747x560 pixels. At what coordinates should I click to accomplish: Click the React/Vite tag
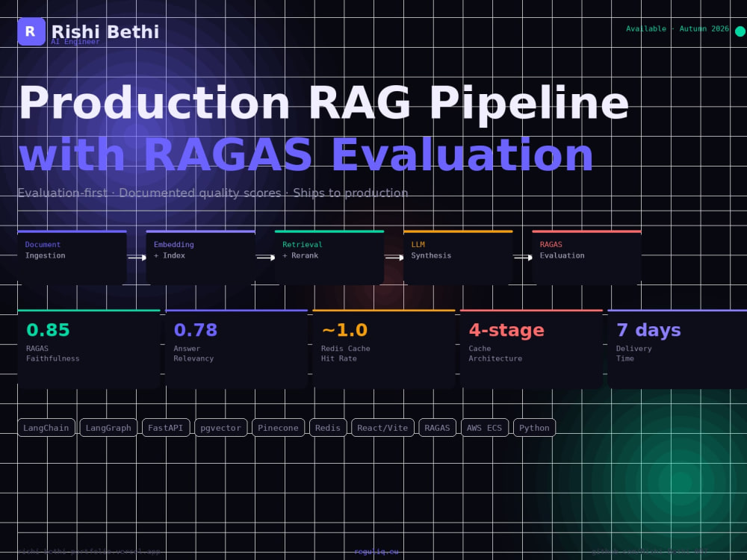pos(382,428)
